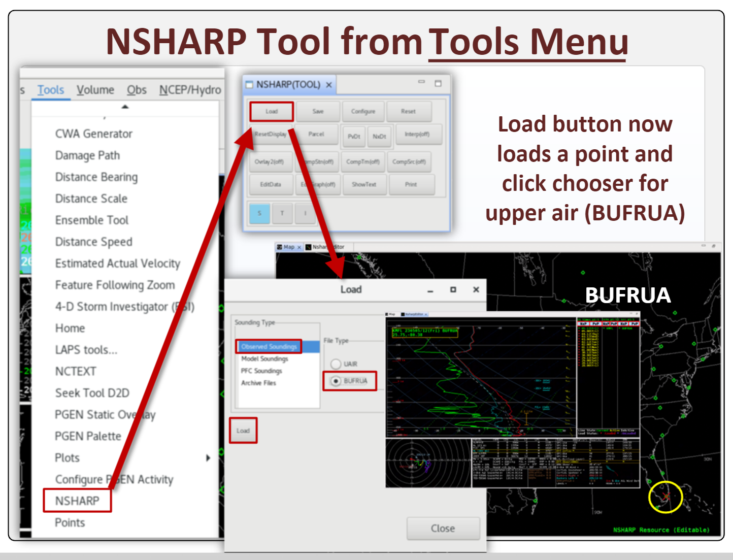Close the NSHARP(TOOL) tab

[329, 85]
